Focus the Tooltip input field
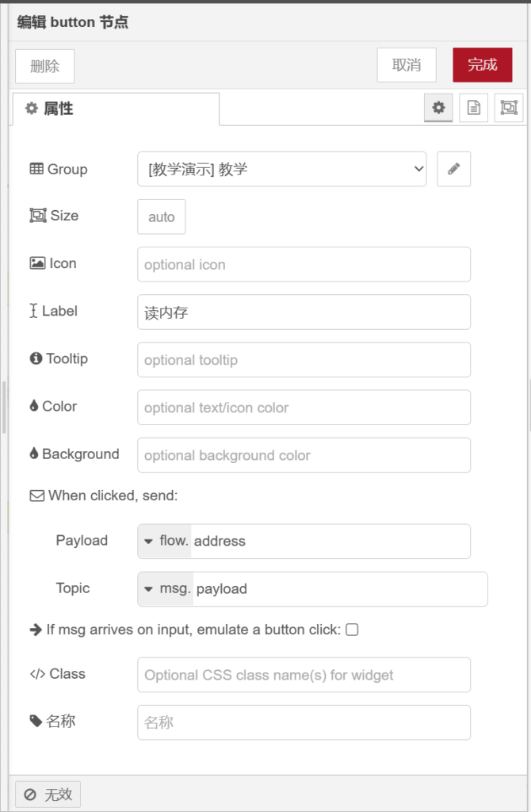This screenshot has width=531, height=812. pyautogui.click(x=304, y=360)
